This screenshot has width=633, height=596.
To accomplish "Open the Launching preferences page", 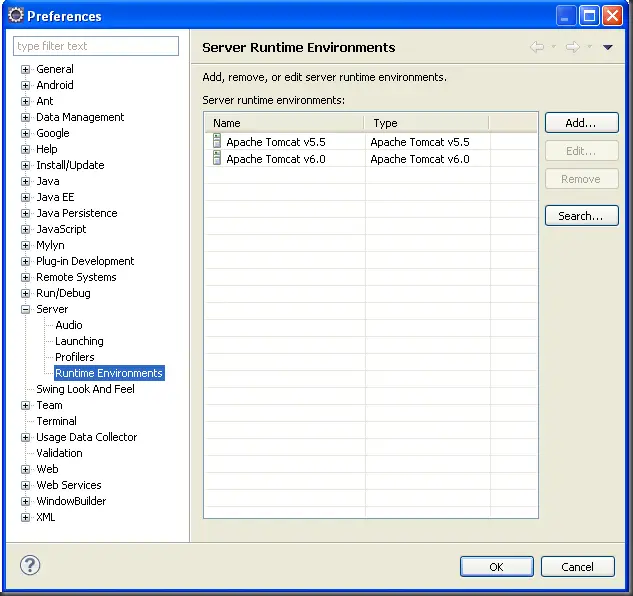I will coord(79,341).
